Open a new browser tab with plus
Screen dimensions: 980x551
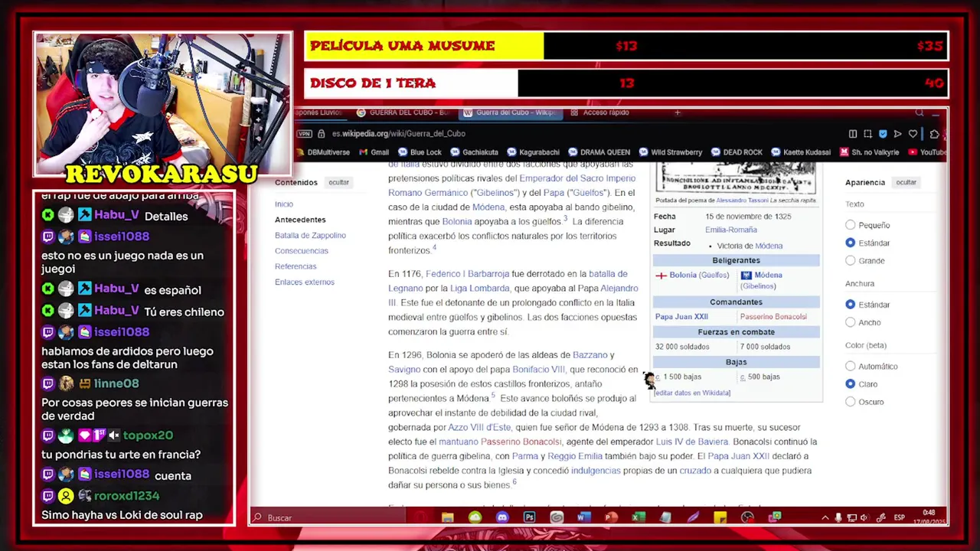677,112
